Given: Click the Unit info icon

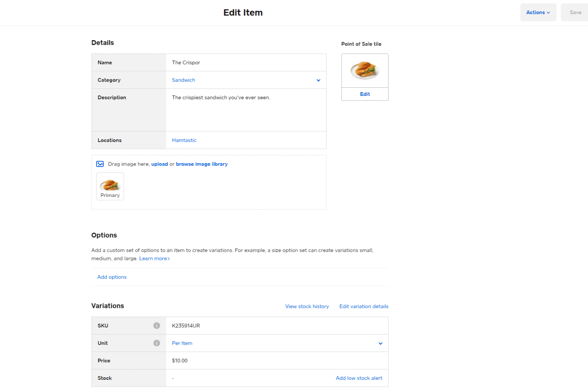Looking at the screenshot, I should pos(157,343).
